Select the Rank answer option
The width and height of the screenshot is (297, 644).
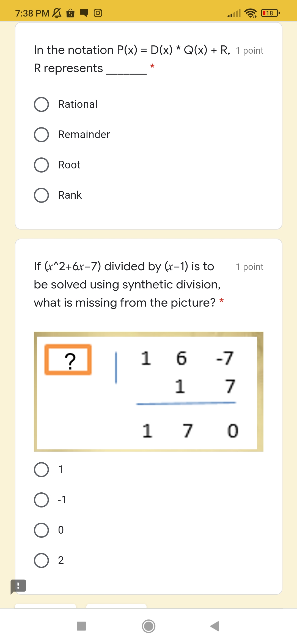coord(41,195)
